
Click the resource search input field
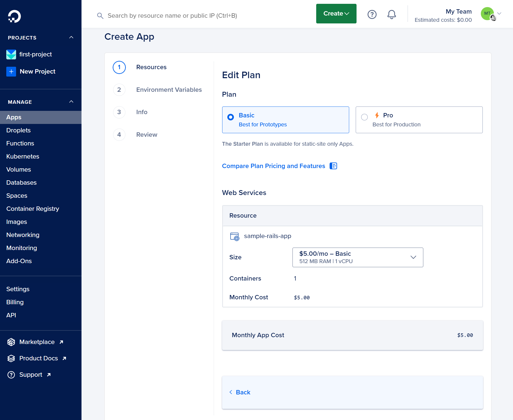(x=172, y=16)
